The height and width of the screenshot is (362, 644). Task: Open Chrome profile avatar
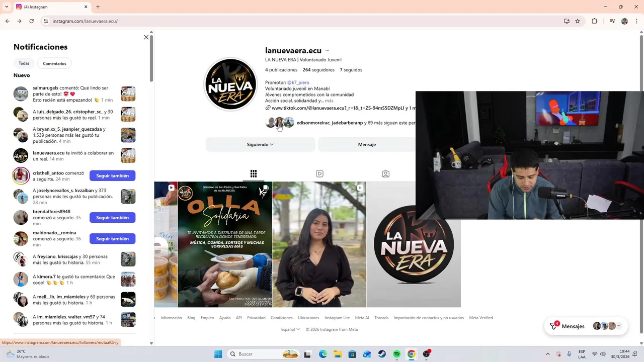tap(624, 21)
